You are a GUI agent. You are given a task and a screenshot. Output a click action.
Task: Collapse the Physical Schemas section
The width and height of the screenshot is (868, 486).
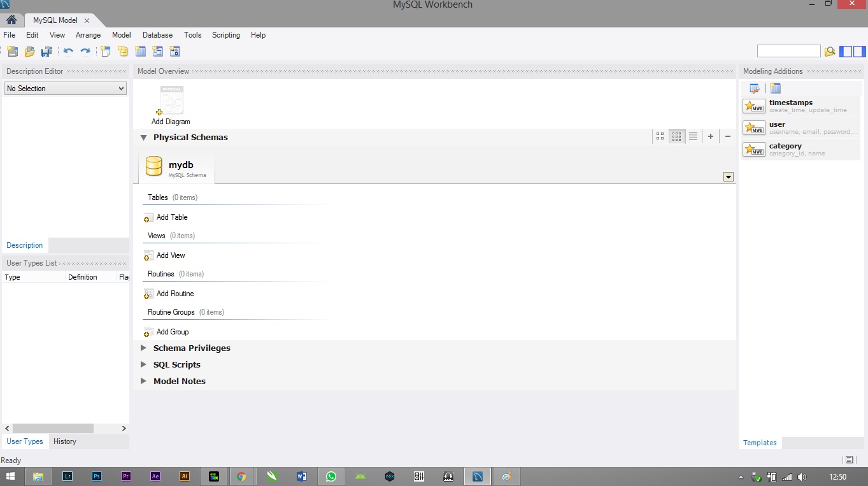pyautogui.click(x=143, y=137)
